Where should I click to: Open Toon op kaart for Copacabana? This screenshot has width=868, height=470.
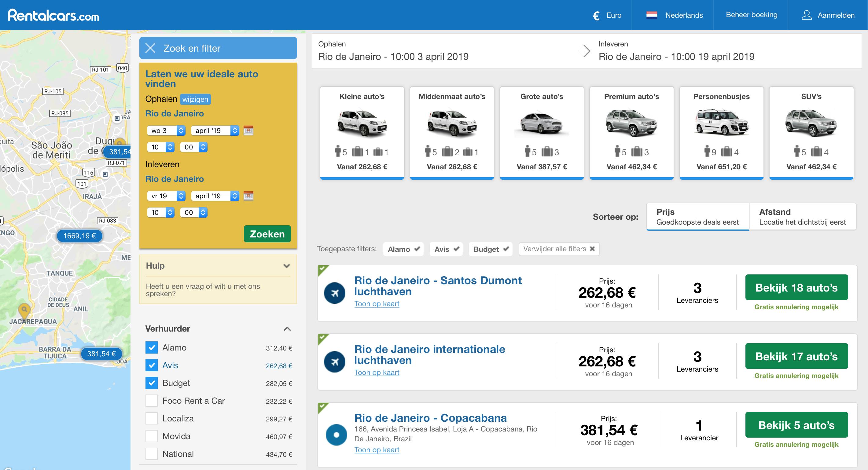click(376, 450)
